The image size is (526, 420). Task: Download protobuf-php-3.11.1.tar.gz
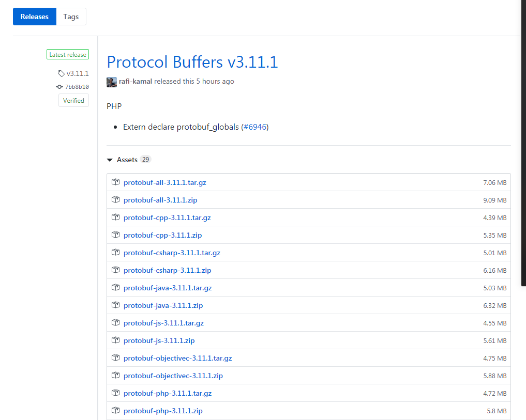coord(168,394)
